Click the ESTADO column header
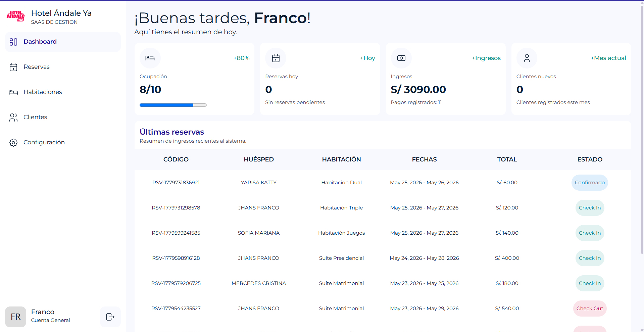 click(x=590, y=159)
